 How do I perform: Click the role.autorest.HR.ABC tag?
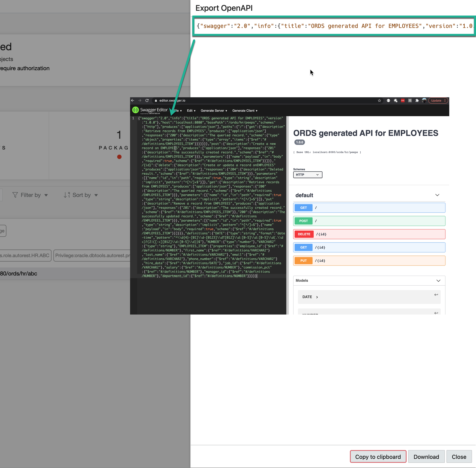[26, 255]
